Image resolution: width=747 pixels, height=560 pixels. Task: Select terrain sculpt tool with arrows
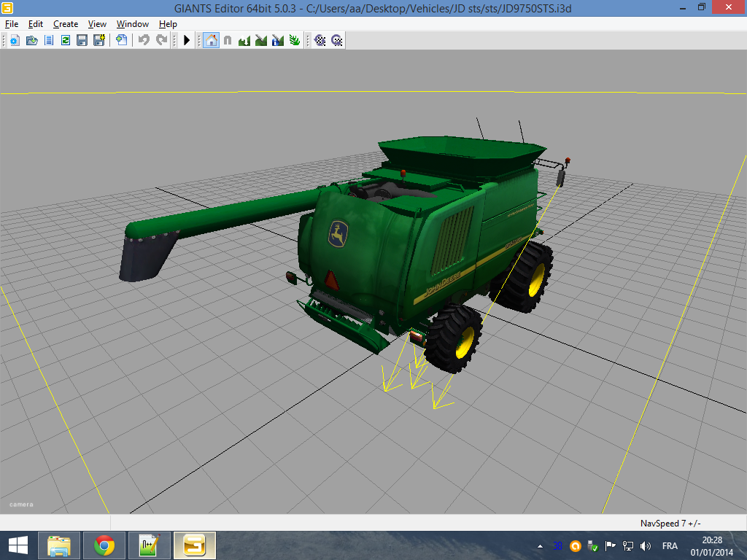tap(244, 41)
